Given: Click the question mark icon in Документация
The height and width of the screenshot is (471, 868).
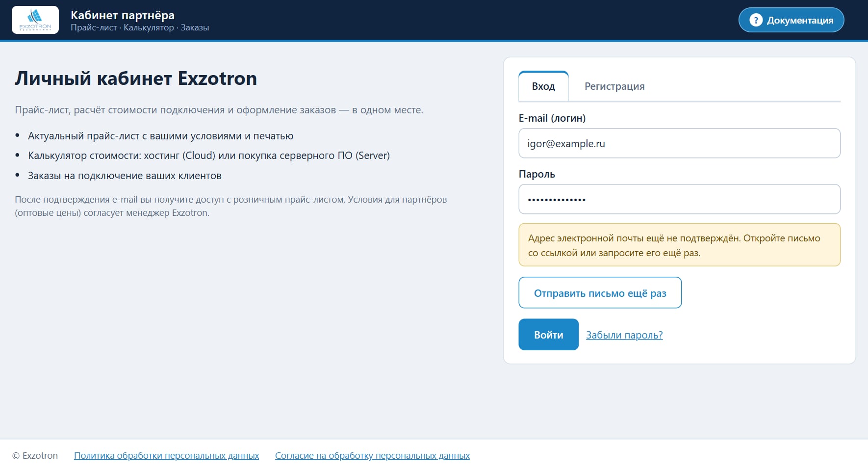Looking at the screenshot, I should (756, 20).
